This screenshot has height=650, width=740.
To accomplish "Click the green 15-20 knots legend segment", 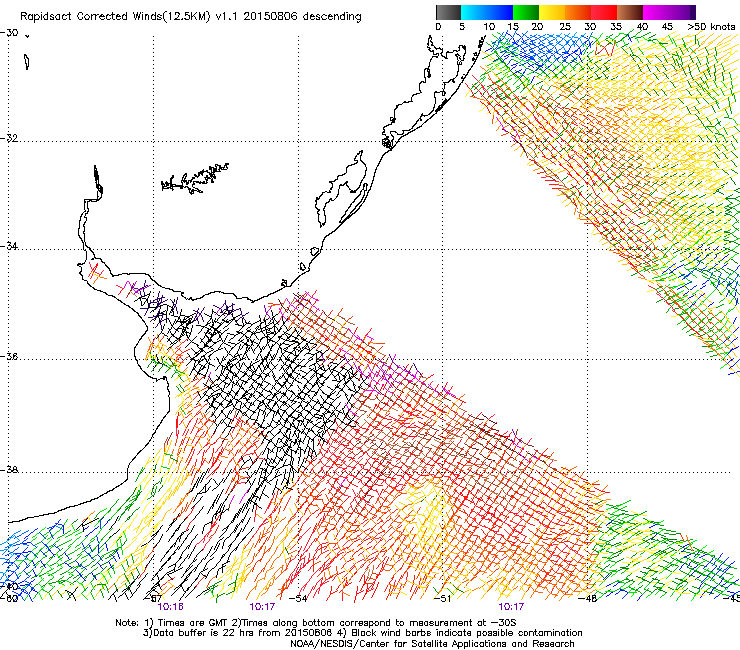I will (x=526, y=12).
